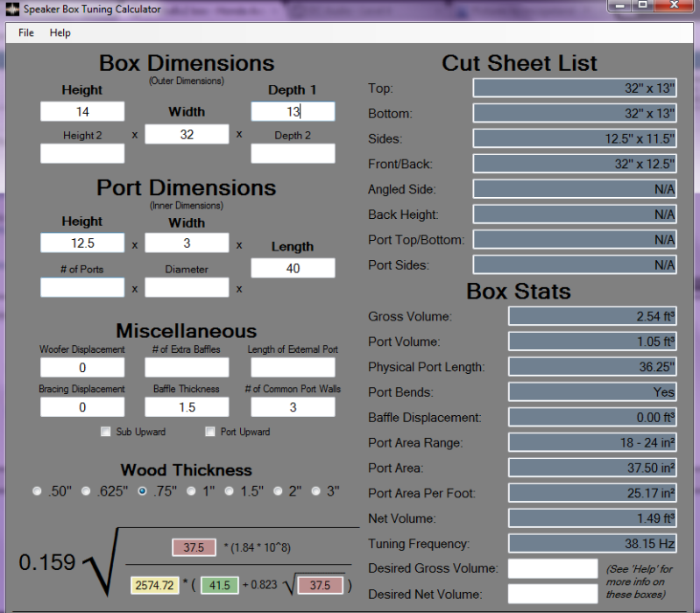Click the Front/Back value 32" x 12.5"
Screen dimensions: 700x613
(x=575, y=164)
